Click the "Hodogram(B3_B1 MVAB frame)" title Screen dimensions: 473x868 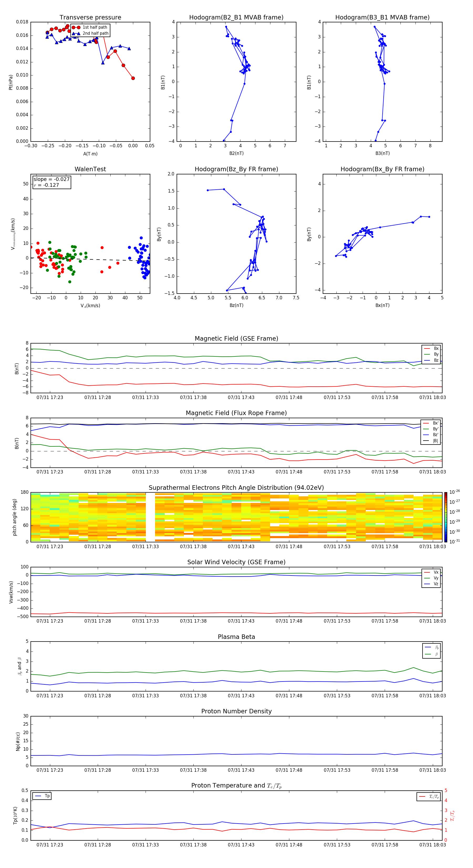(382, 17)
